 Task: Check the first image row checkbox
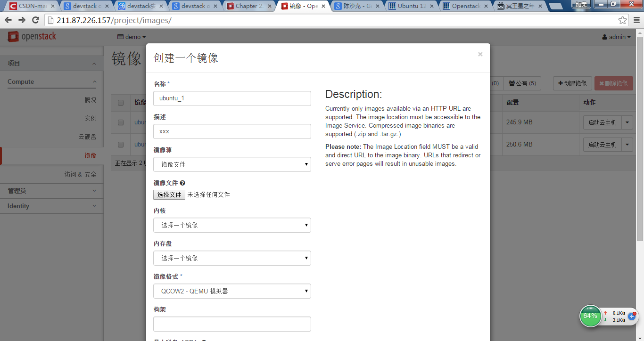pos(121,122)
